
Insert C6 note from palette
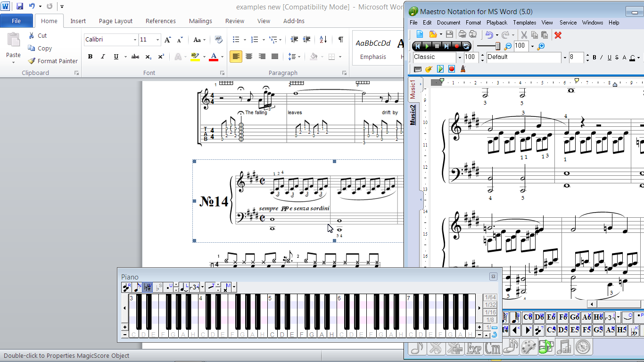[528, 317]
